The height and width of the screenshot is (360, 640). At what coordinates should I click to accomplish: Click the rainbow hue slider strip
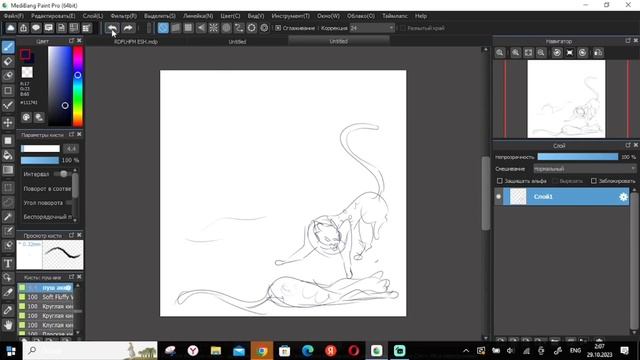pyautogui.click(x=78, y=86)
